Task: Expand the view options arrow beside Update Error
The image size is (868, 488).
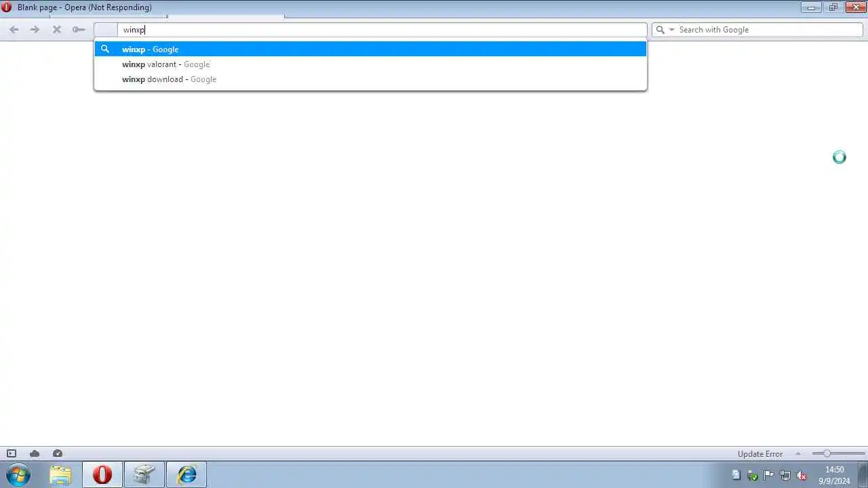Action: pos(797,453)
